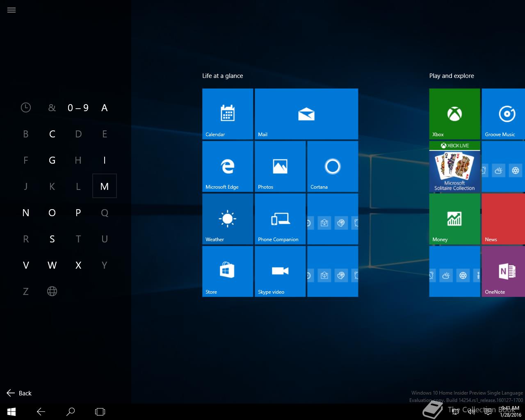
Task: Open Task View on the taskbar
Action: [x=100, y=412]
